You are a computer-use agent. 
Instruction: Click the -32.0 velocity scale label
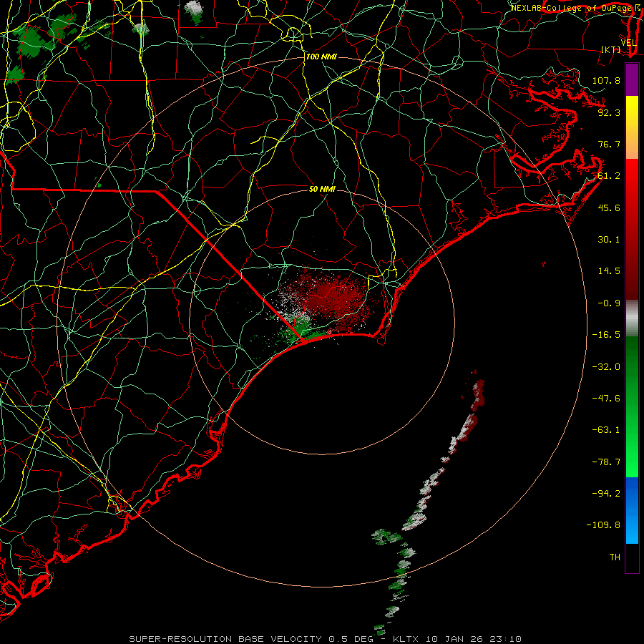point(606,367)
